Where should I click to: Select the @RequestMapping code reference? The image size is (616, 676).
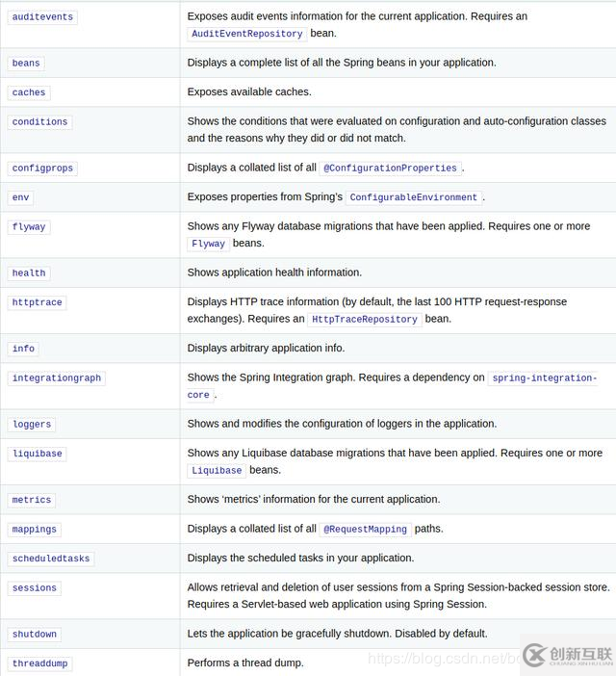[x=365, y=530]
